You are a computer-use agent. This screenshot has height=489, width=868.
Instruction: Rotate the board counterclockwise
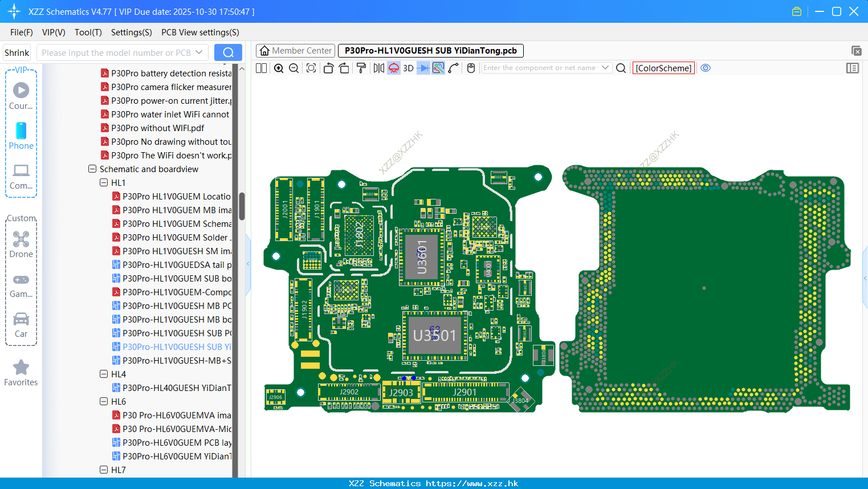coord(328,68)
